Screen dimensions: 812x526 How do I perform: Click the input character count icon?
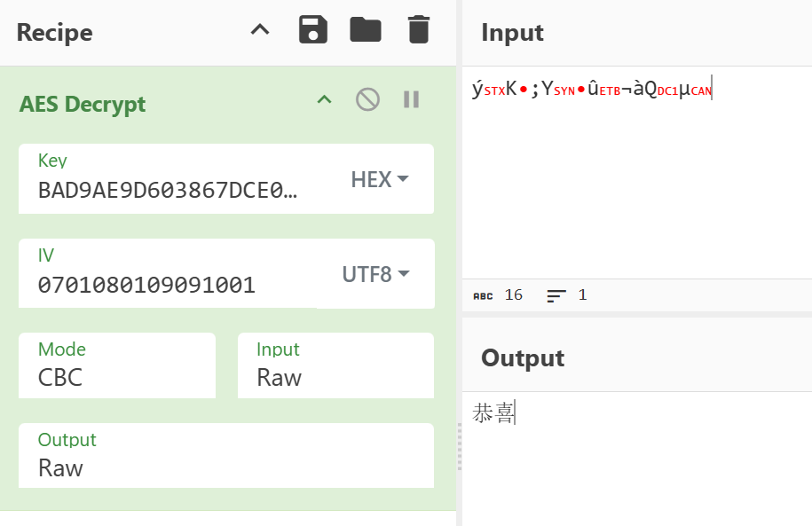tap(483, 295)
